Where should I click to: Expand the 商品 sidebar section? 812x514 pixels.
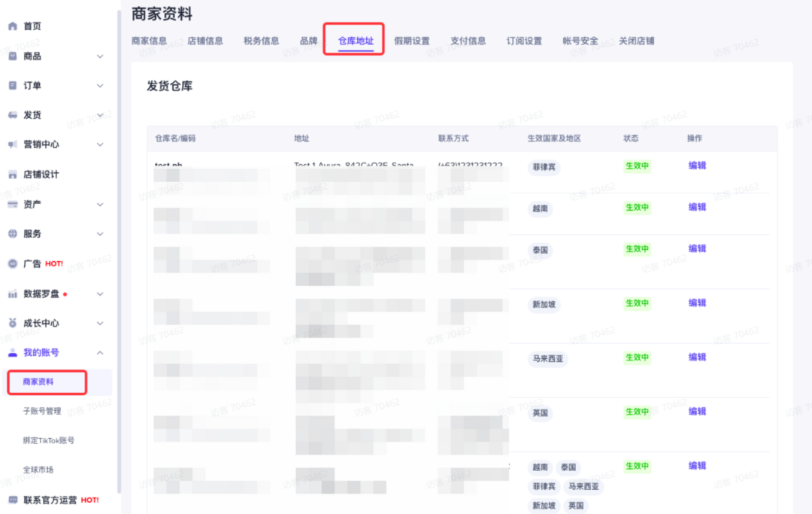(x=100, y=55)
